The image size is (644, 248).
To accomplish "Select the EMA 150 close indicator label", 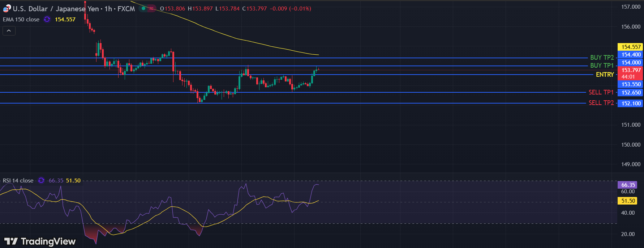I will point(21,20).
